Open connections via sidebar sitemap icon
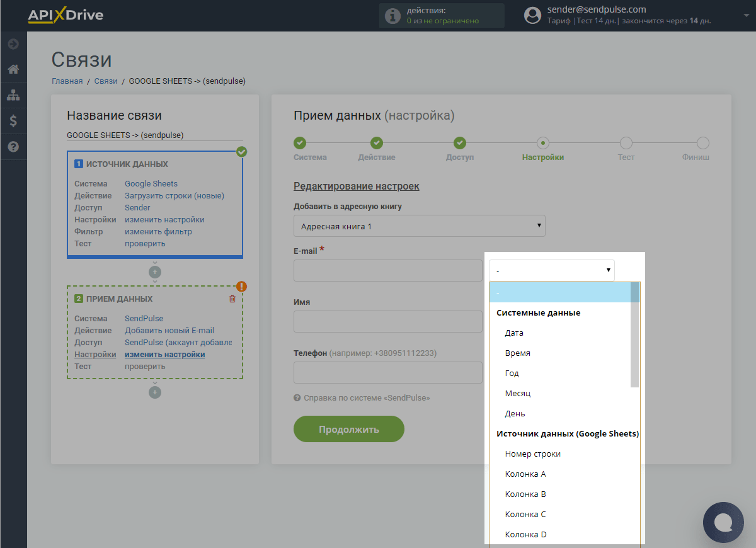This screenshot has width=756, height=548. click(x=13, y=95)
